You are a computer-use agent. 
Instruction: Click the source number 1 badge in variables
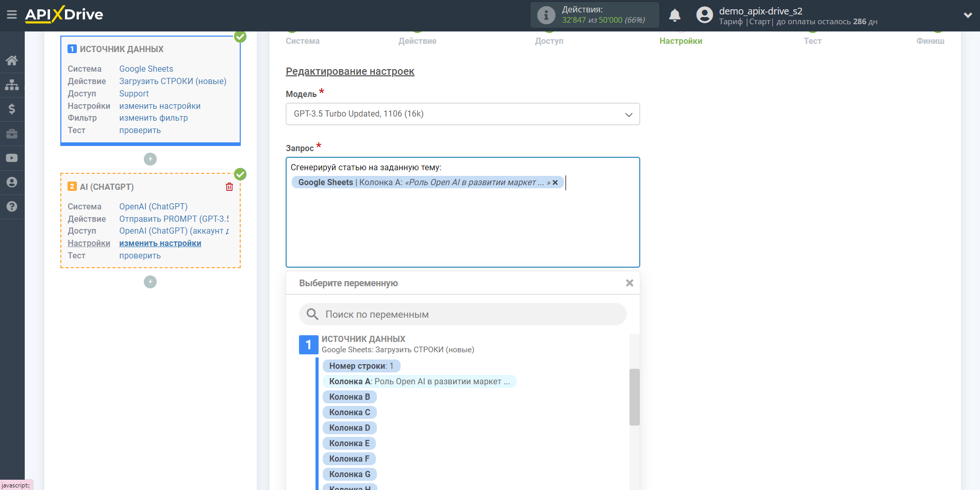click(x=308, y=345)
